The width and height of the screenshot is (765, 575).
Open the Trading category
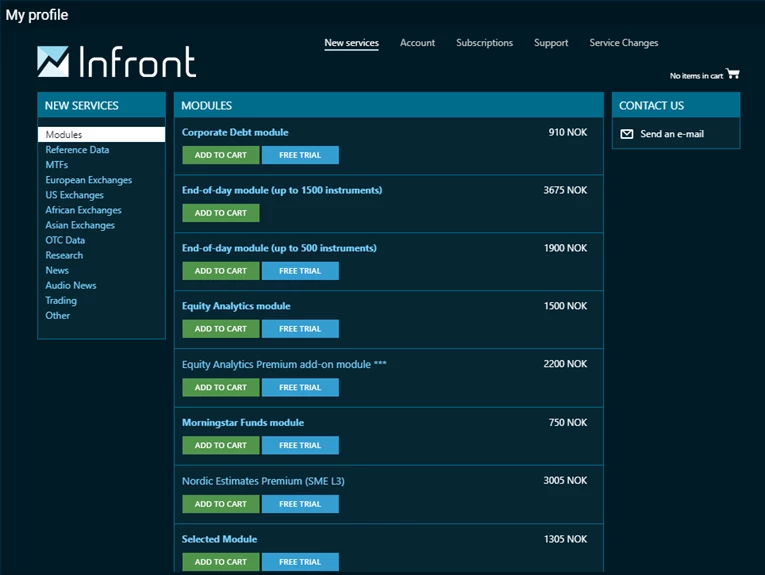[x=61, y=301]
